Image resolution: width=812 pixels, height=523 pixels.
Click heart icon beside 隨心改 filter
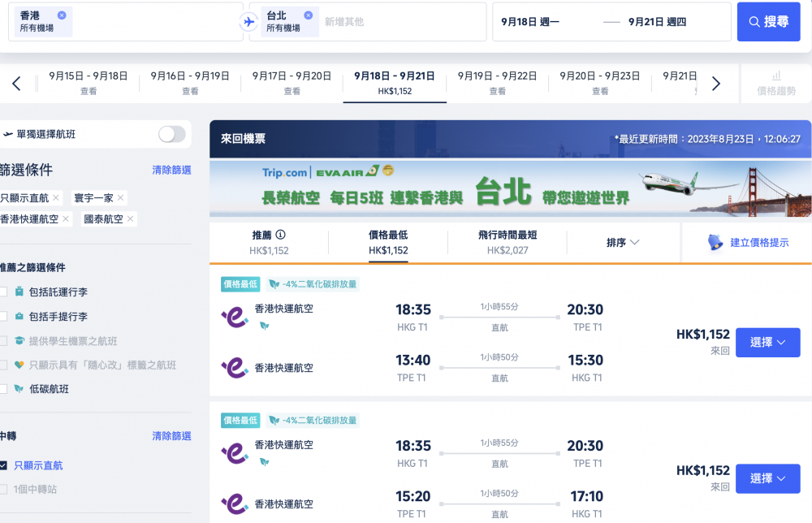(19, 365)
